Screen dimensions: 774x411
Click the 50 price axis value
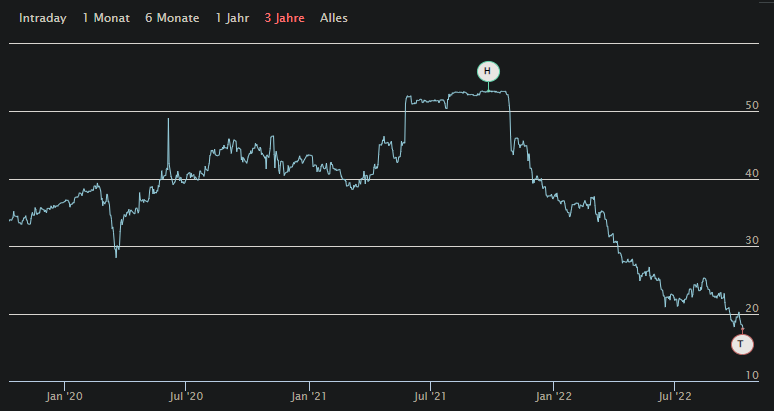coord(752,106)
